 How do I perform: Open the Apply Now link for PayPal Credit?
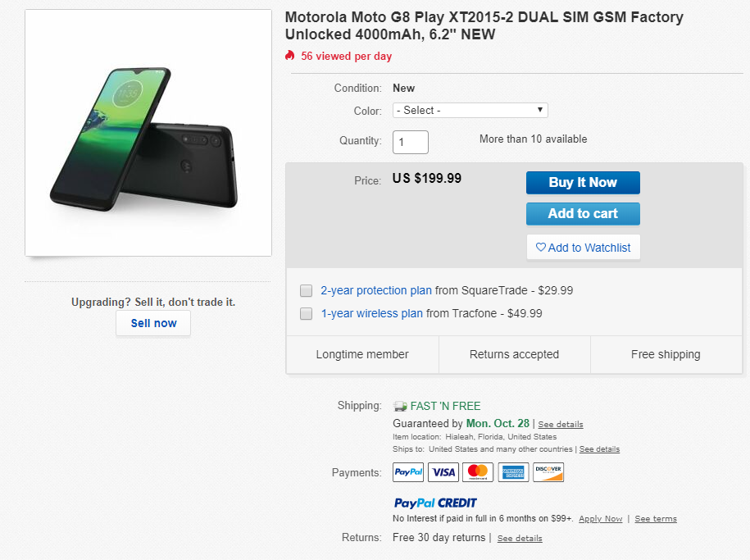[600, 519]
